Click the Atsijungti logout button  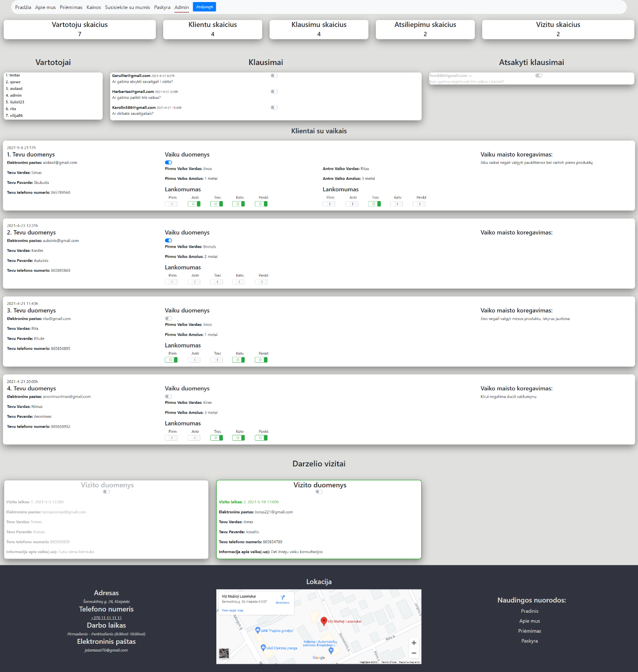pyautogui.click(x=204, y=7)
